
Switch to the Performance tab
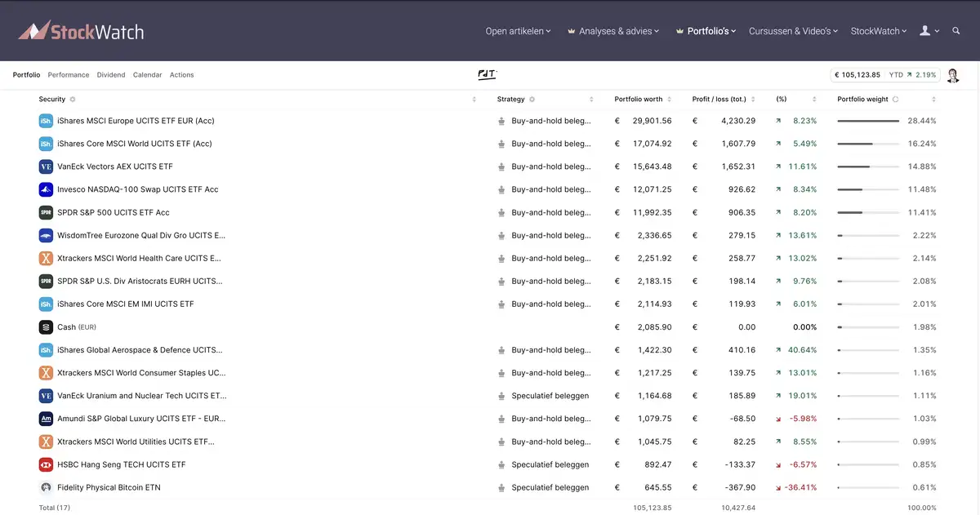click(x=69, y=75)
